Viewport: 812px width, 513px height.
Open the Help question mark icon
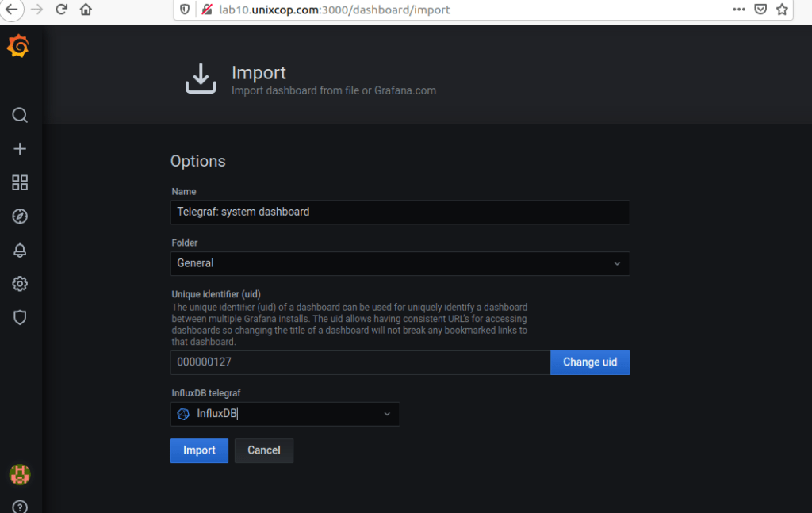click(20, 507)
